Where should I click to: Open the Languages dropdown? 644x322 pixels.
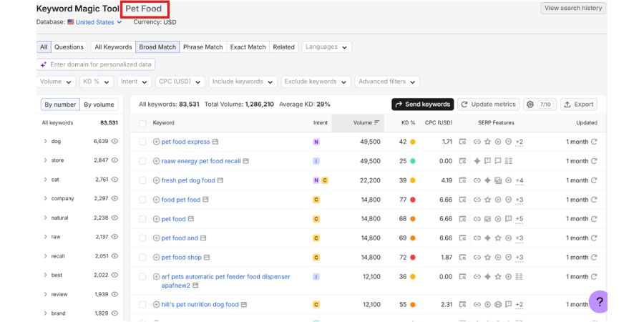pos(326,47)
